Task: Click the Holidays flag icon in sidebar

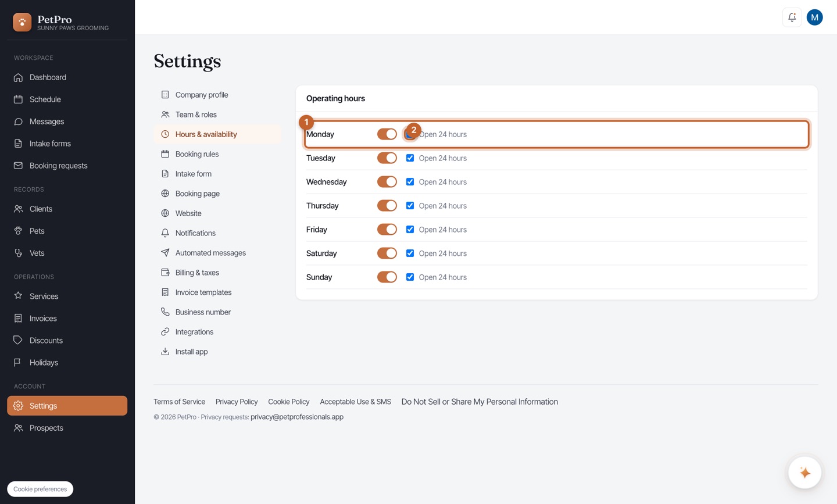Action: tap(19, 362)
